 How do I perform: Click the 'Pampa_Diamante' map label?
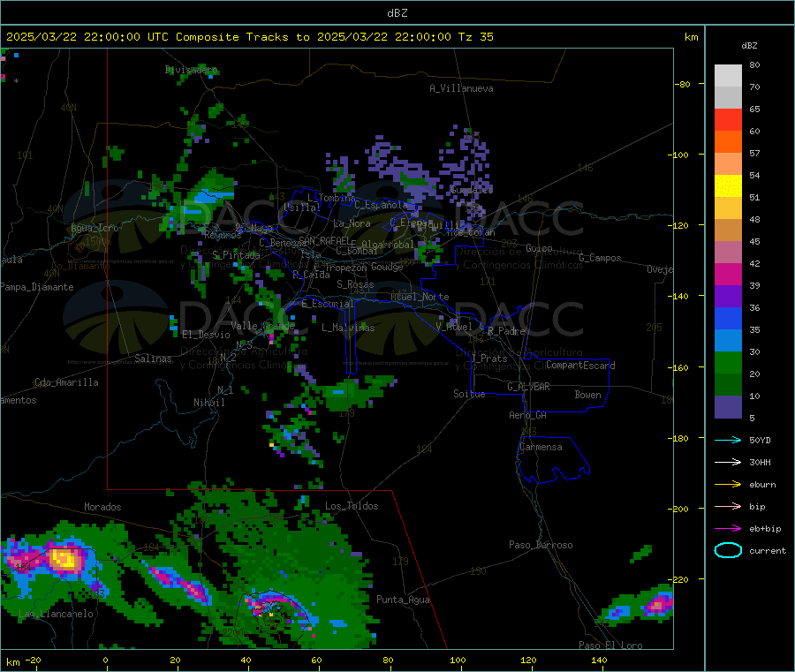[37, 287]
